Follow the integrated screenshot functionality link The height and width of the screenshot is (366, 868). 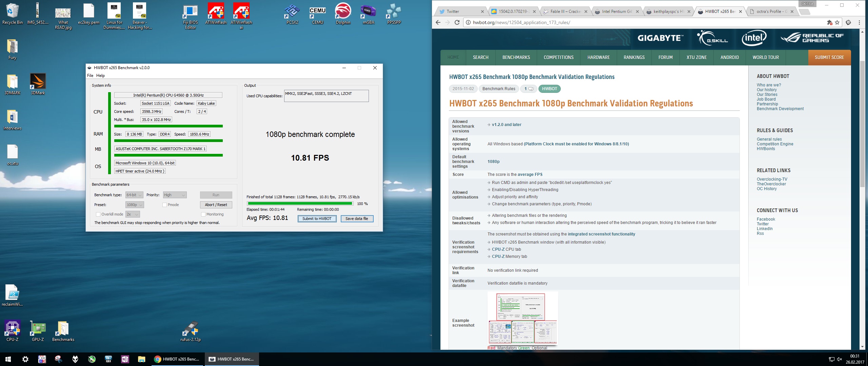coord(601,234)
